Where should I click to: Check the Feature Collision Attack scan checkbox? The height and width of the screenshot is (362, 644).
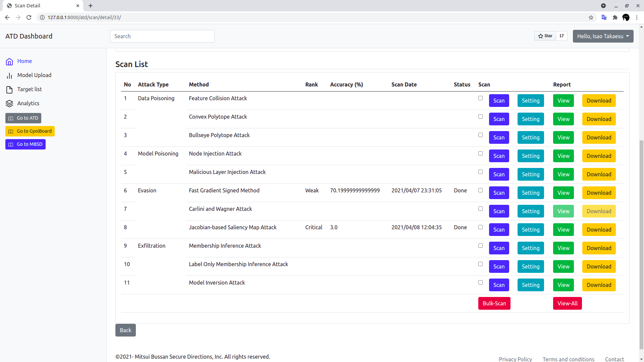(480, 98)
